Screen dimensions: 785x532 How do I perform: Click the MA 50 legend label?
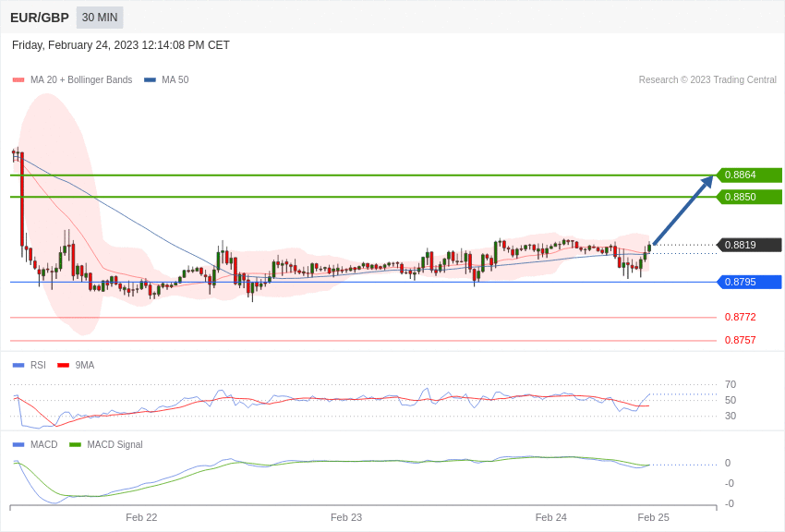(175, 79)
